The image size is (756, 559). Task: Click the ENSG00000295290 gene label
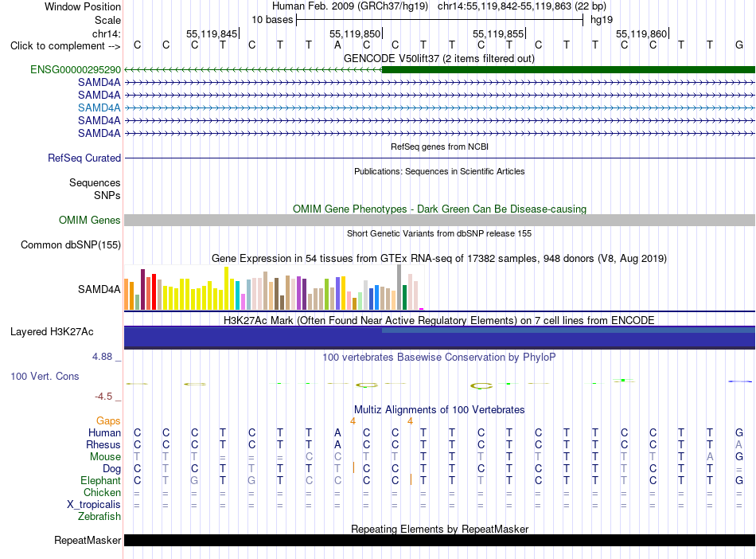pos(76,69)
